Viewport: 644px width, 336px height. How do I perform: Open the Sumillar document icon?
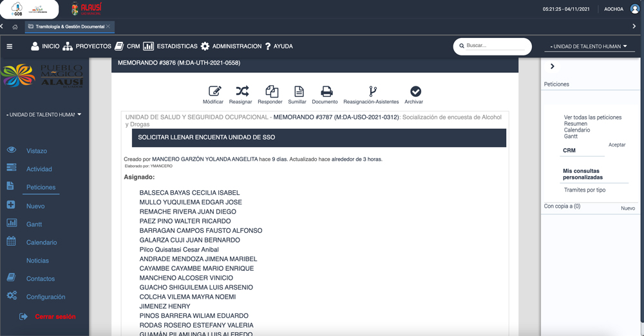(x=298, y=92)
